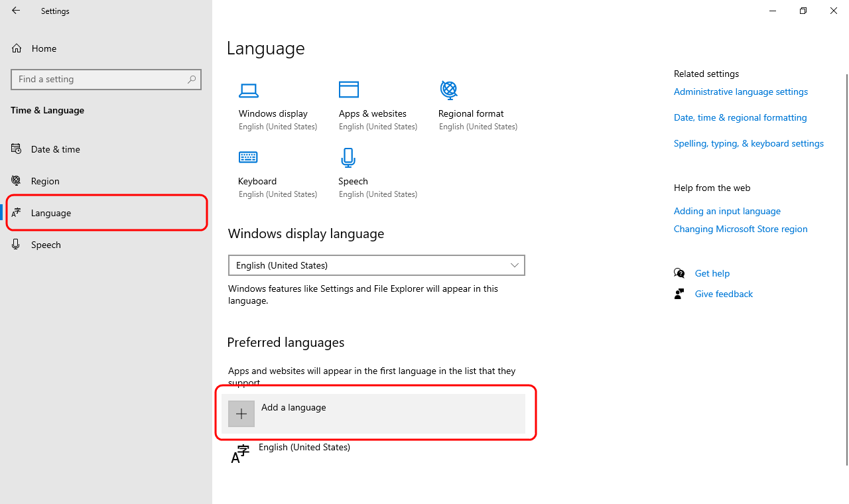Click the Apps & websites window icon
The image size is (849, 504).
point(349,90)
